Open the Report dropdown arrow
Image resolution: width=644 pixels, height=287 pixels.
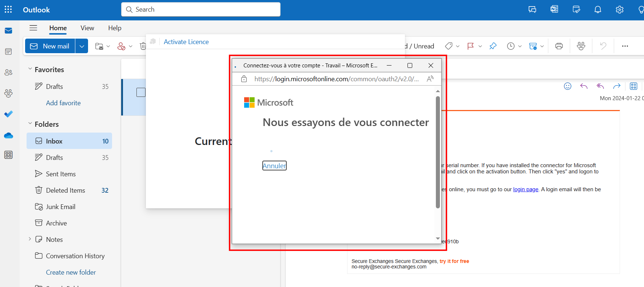(131, 46)
